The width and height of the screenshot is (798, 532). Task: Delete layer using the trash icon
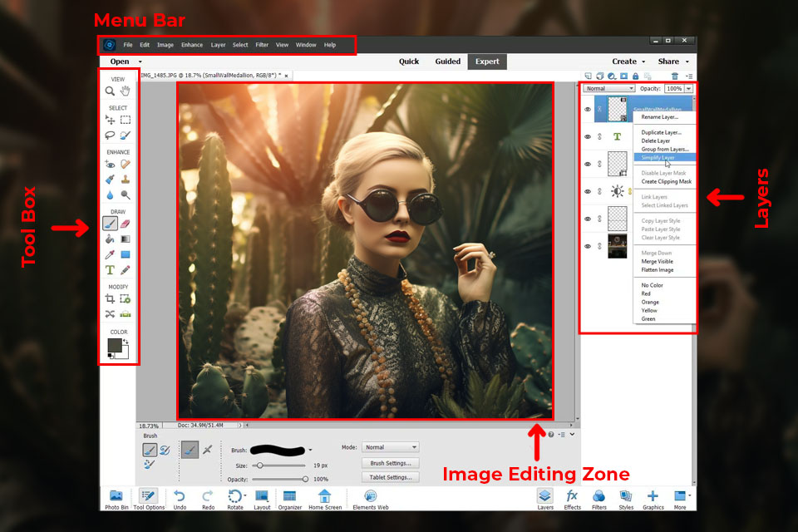tap(675, 76)
